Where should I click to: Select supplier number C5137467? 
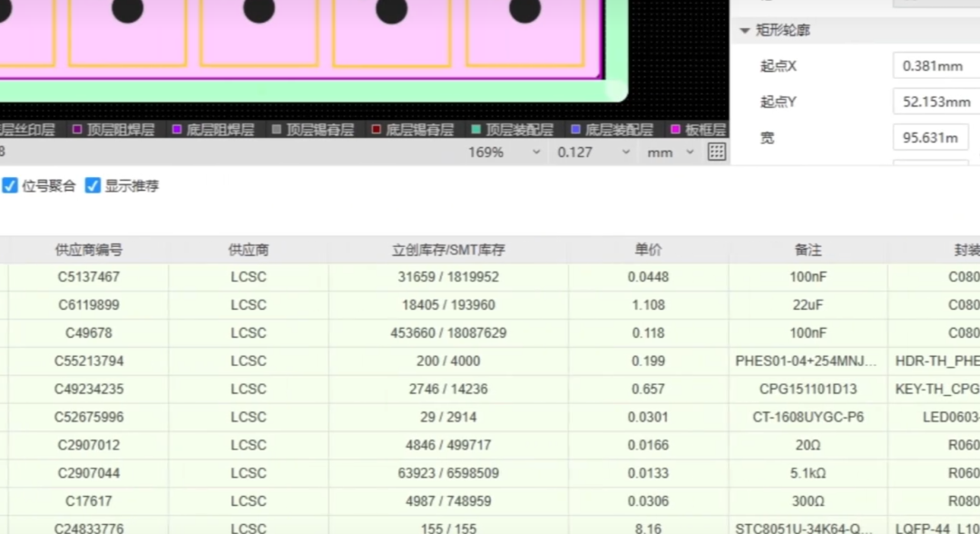(x=89, y=277)
